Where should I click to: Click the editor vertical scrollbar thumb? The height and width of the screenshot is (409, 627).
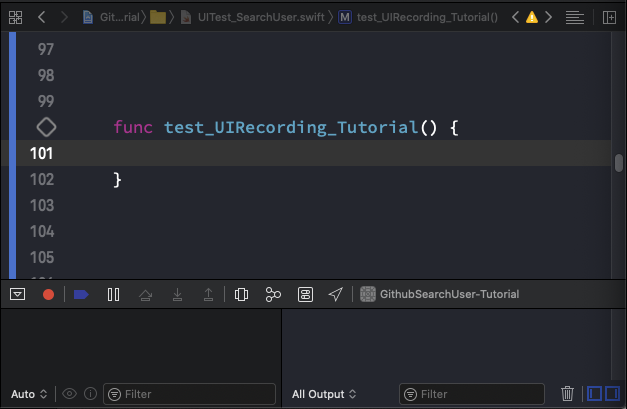click(x=619, y=163)
